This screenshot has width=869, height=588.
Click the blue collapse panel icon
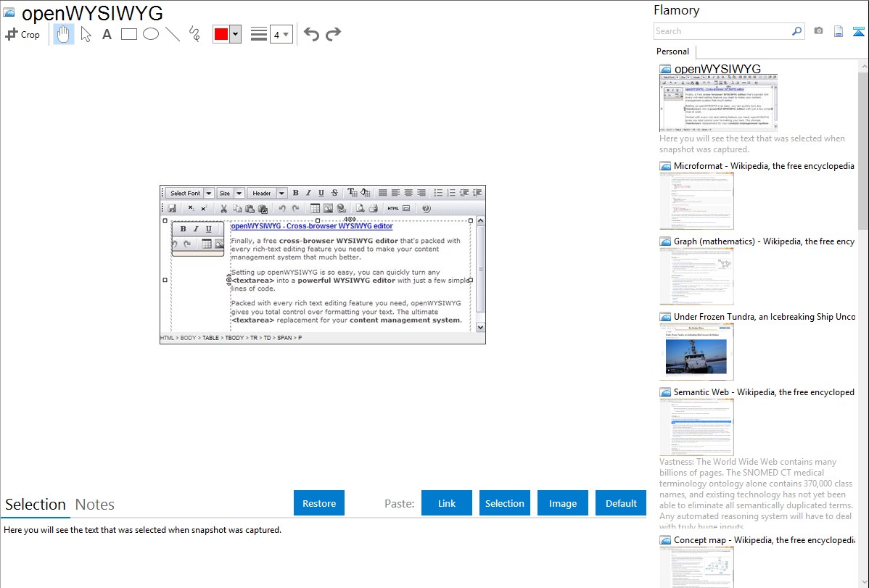[858, 31]
